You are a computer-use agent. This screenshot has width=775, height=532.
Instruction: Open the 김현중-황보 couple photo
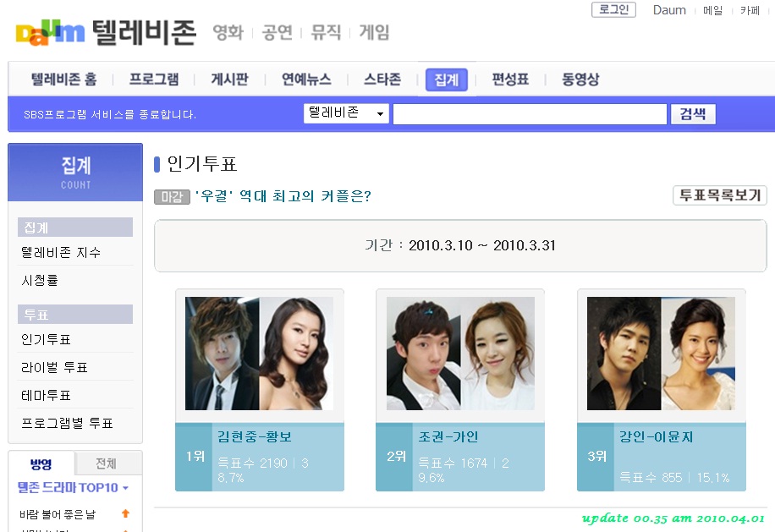(259, 354)
